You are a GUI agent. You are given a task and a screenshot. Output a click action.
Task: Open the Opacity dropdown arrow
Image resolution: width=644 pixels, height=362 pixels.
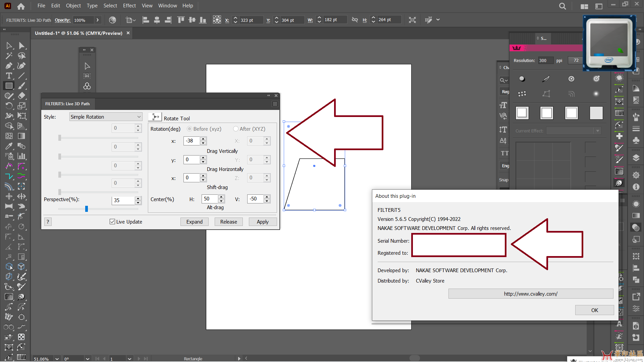point(98,20)
